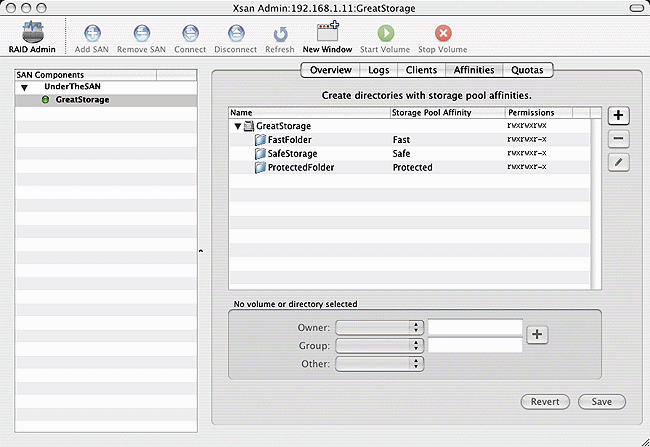Image resolution: width=650 pixels, height=447 pixels.
Task: Click the Owner name text field
Action: 475,327
